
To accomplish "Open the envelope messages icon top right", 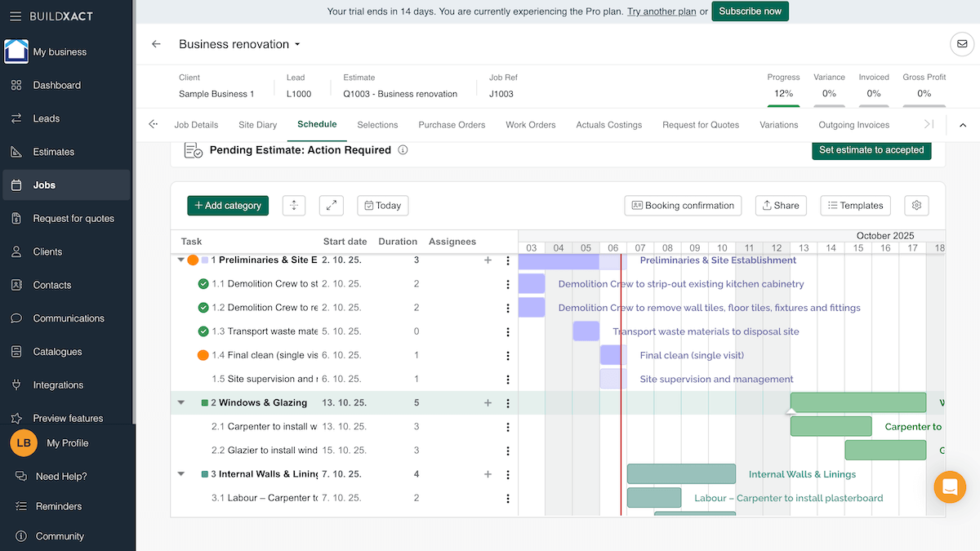I will click(x=962, y=44).
